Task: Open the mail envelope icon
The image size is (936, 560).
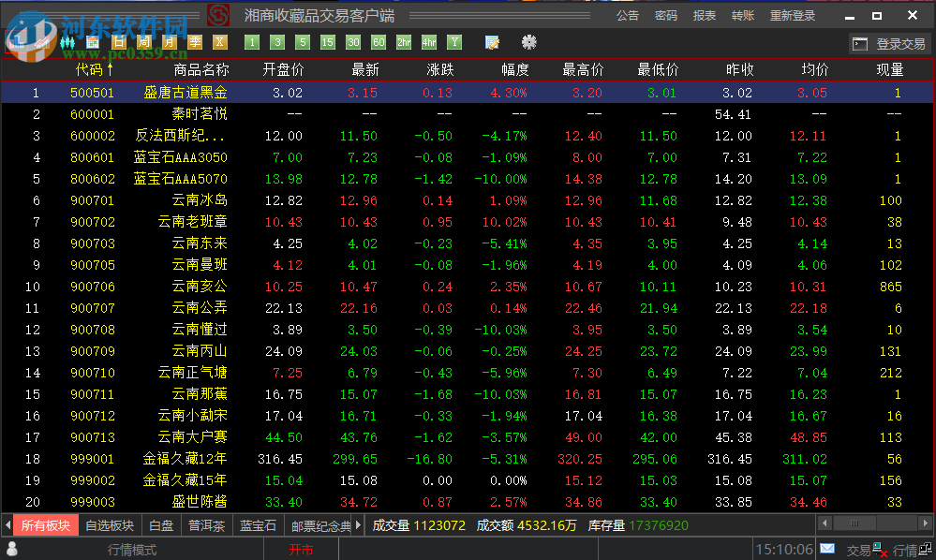Action: click(827, 548)
